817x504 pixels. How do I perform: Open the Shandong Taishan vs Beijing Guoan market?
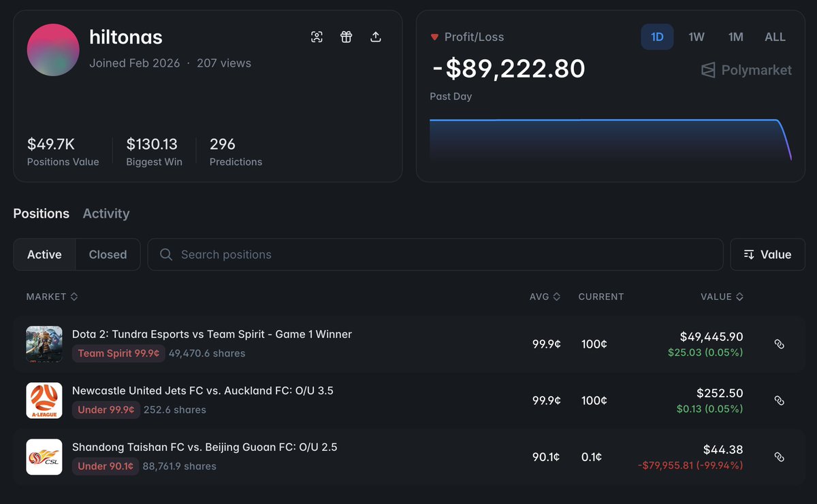point(205,447)
